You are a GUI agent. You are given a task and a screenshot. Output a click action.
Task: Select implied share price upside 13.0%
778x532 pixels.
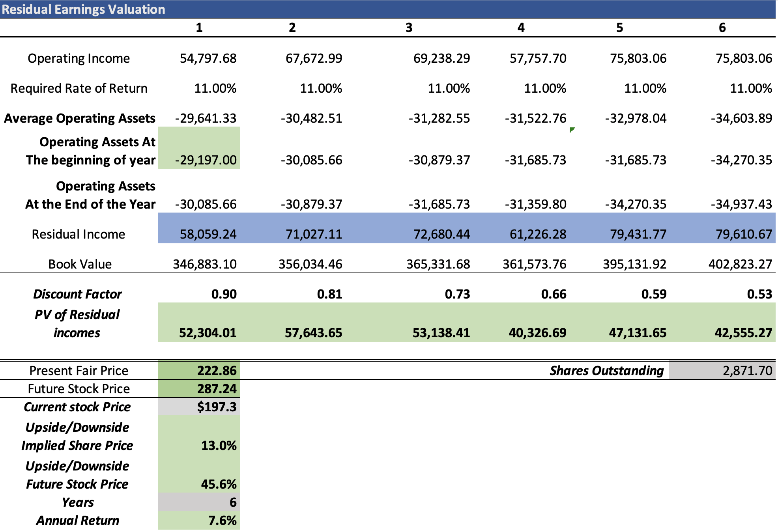click(x=219, y=445)
